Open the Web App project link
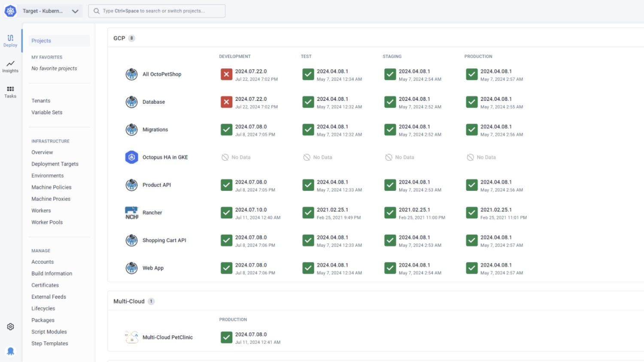Viewport: 644px width, 362px height. (153, 268)
